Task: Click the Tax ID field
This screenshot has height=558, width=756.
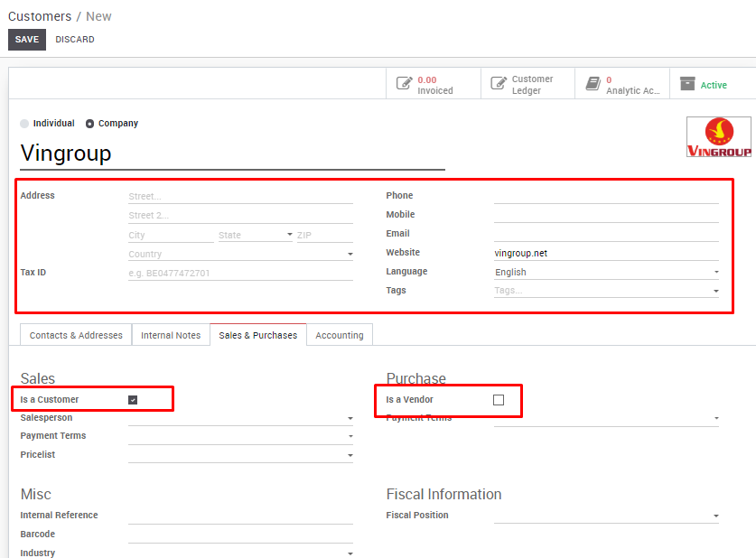Action: (x=240, y=274)
